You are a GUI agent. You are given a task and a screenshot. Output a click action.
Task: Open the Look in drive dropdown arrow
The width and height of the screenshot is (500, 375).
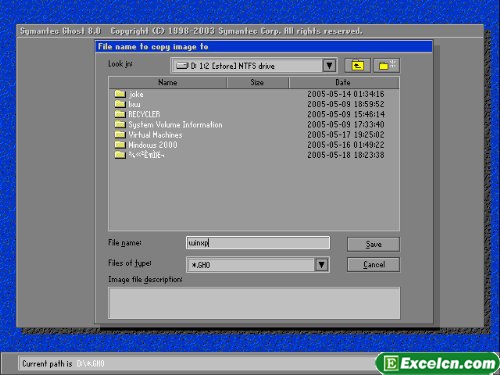329,65
